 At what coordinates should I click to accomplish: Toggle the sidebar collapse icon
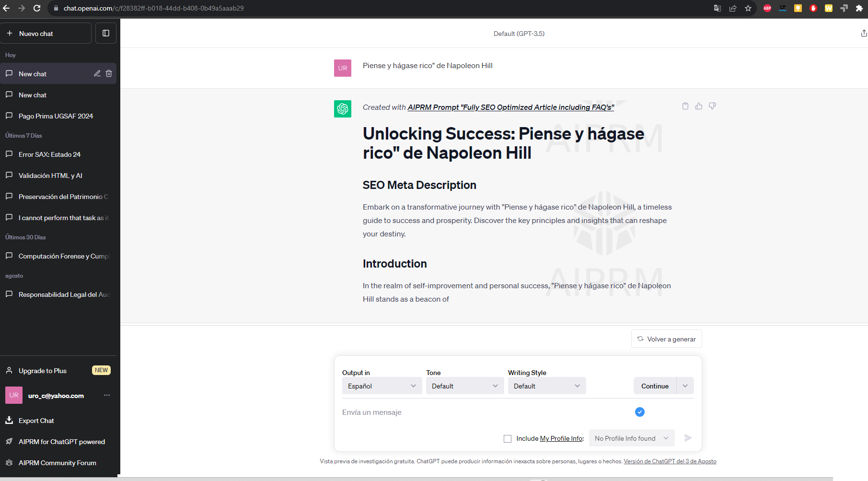[x=106, y=33]
